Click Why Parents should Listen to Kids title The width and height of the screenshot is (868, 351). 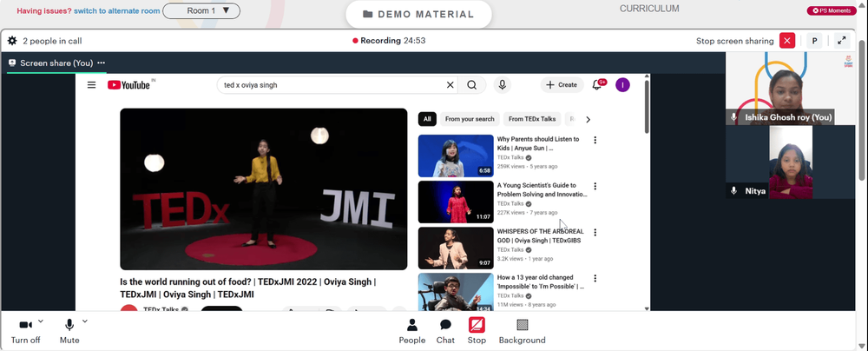click(x=538, y=143)
